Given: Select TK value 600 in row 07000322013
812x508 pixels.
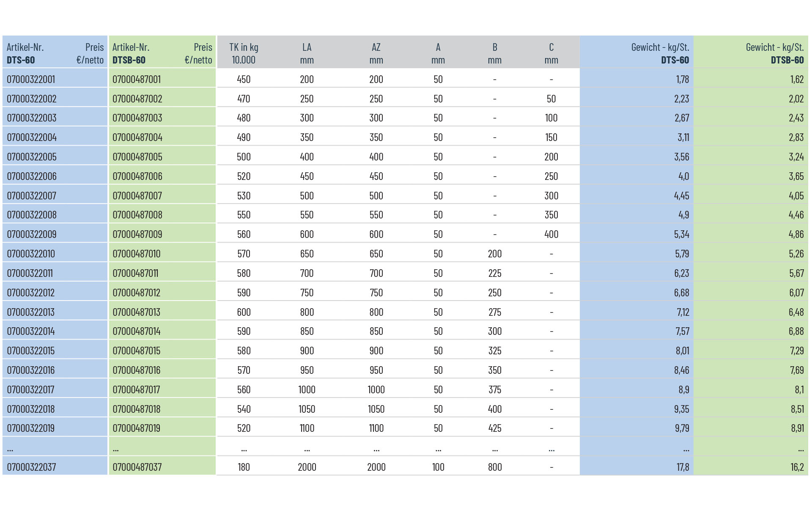Looking at the screenshot, I should (x=244, y=312).
